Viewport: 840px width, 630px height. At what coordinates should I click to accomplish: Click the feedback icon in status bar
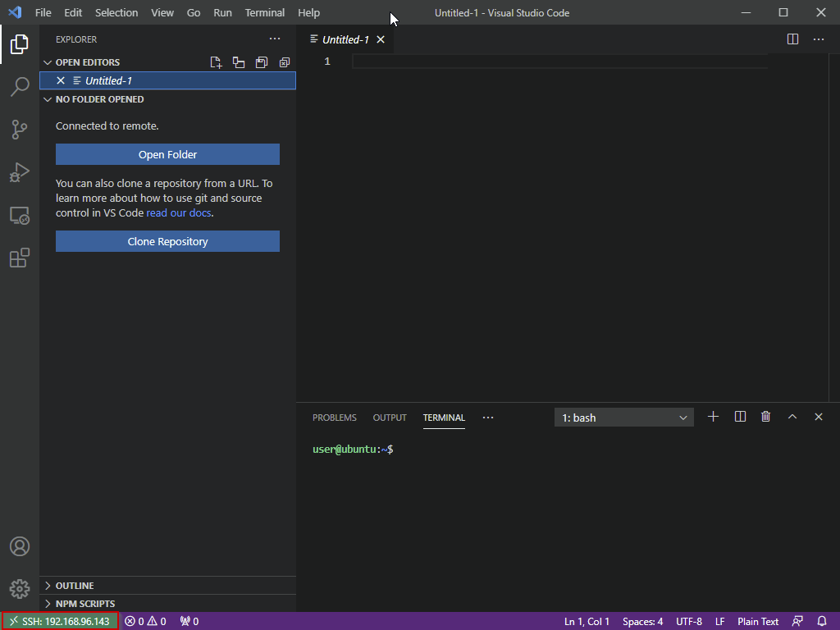click(x=797, y=622)
